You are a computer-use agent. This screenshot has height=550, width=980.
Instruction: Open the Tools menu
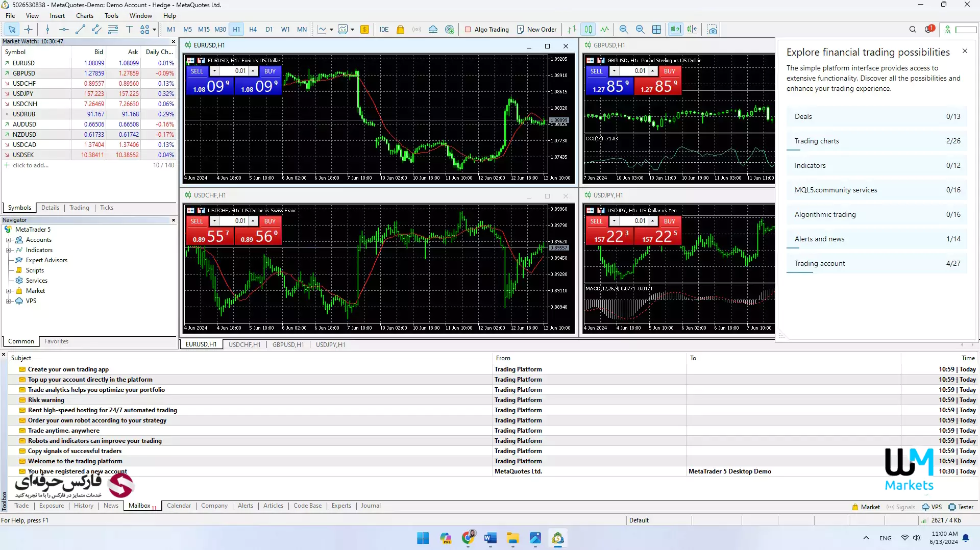pyautogui.click(x=111, y=16)
